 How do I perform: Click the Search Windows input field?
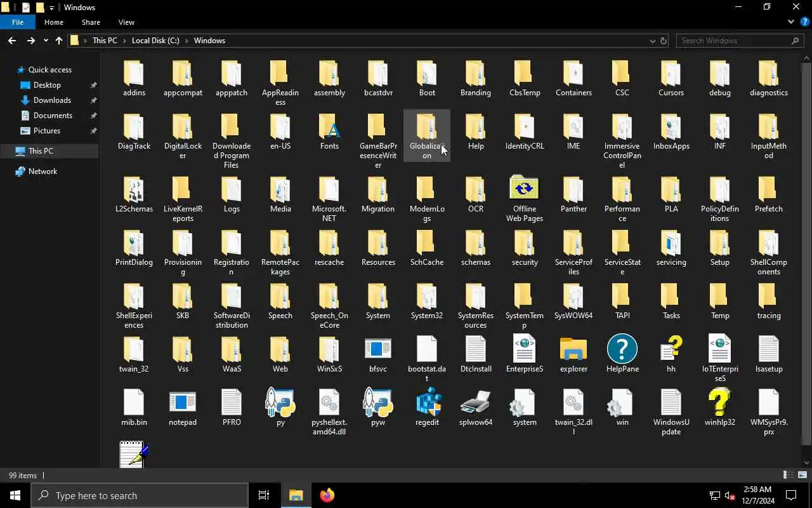pyautogui.click(x=740, y=41)
